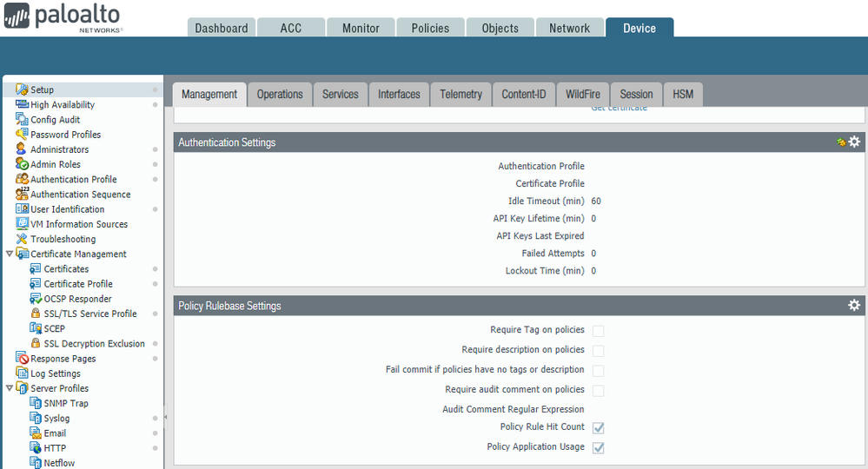
Task: Click the Idle Timeout value 60
Action: [x=596, y=201]
